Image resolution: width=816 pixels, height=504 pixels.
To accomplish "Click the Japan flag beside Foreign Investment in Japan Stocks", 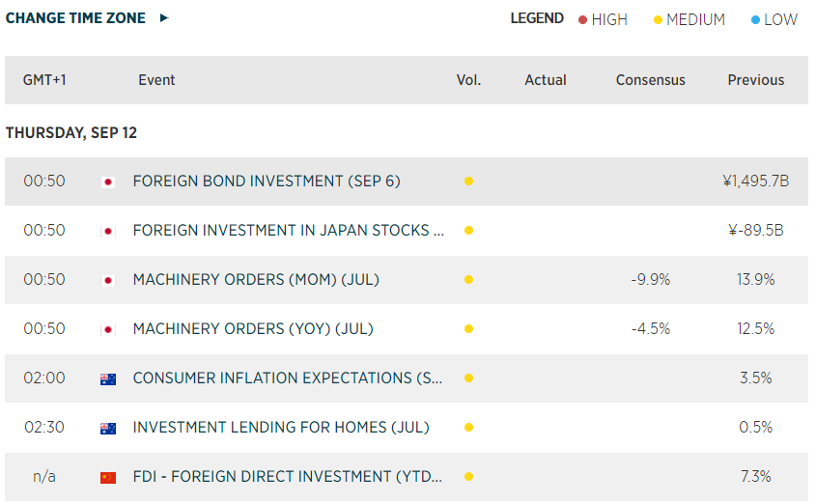I will (x=108, y=231).
